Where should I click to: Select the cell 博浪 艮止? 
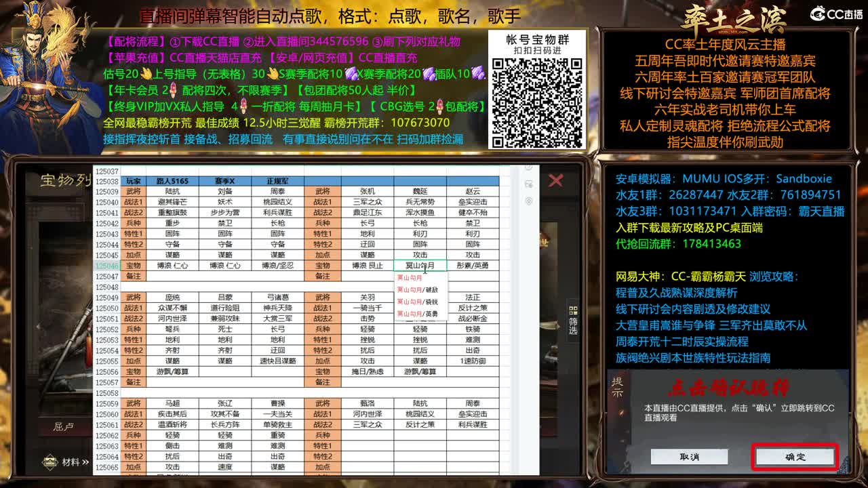368,266
